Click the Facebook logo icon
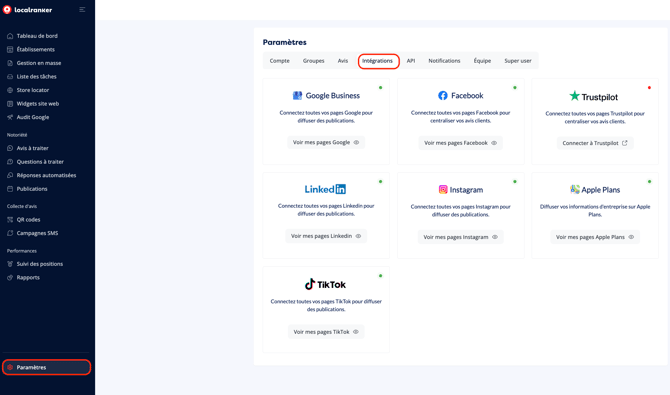Screen dimensions: 670x395 443,95
